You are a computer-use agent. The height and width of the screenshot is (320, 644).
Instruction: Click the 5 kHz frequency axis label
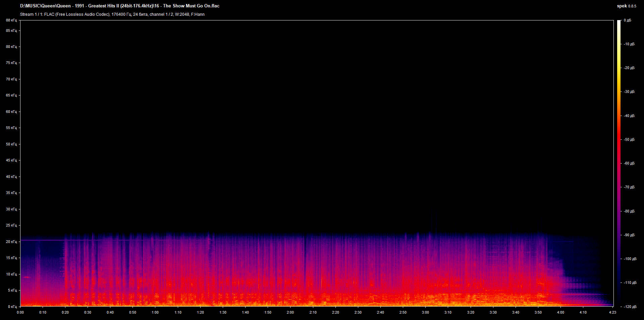[12, 290]
